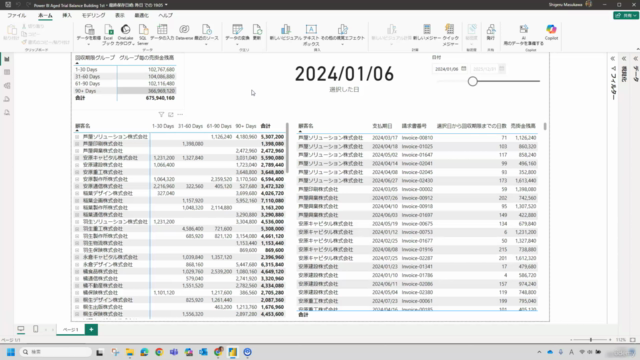Collapse the ribbon with the chevron
The height and width of the screenshot is (360, 640).
637,49
